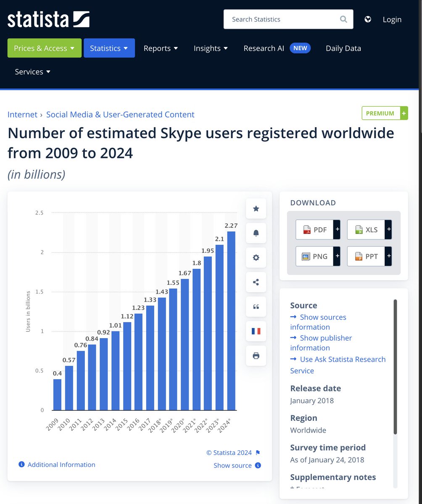Click the 'January 2018' text
This screenshot has height=504, width=422.
pos(312,401)
